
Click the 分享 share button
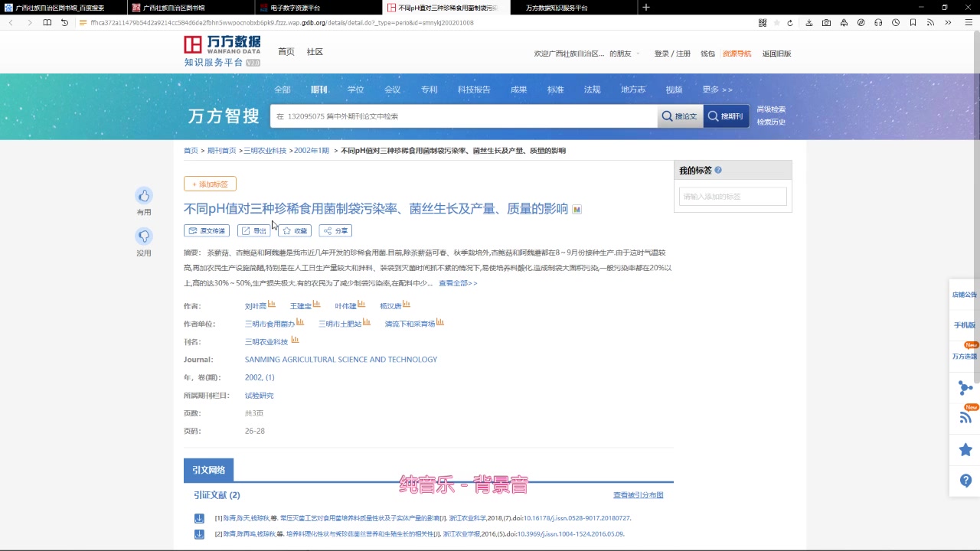[335, 230]
